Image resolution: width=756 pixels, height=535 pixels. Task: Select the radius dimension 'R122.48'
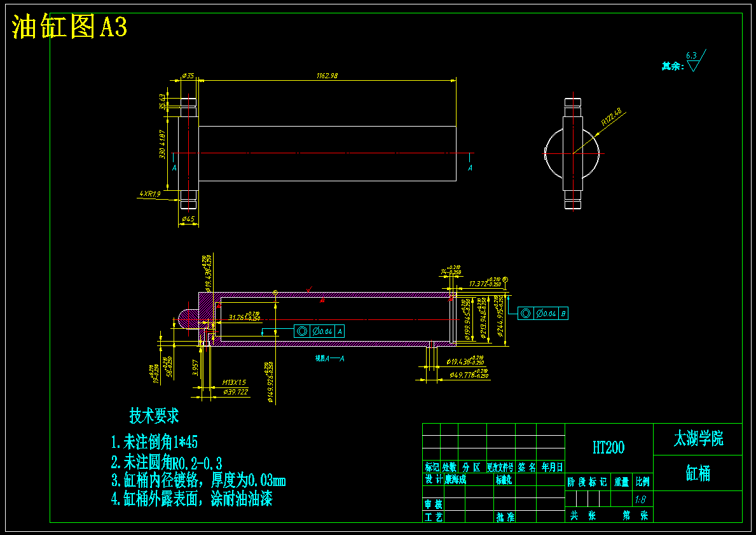pyautogui.click(x=612, y=117)
